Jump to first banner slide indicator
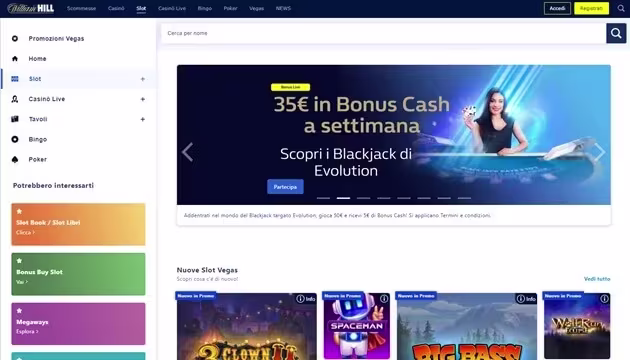The width and height of the screenshot is (630, 360). pos(323,198)
